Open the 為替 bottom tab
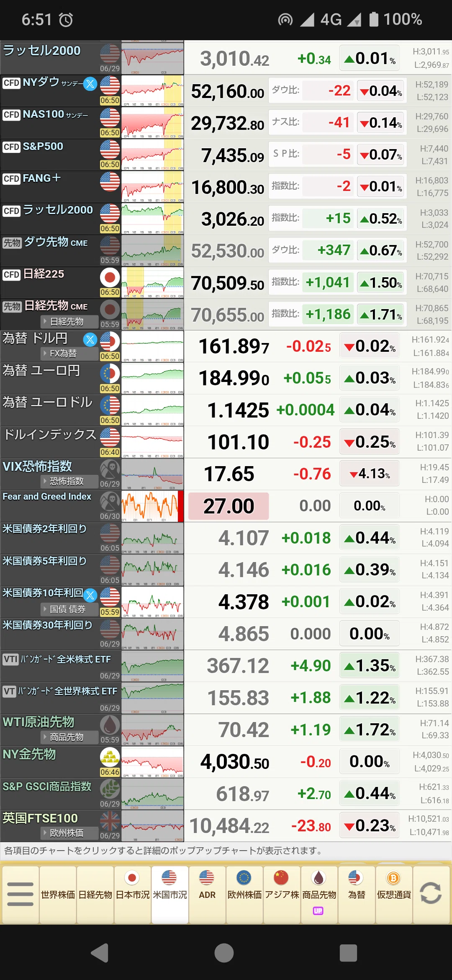 357,894
